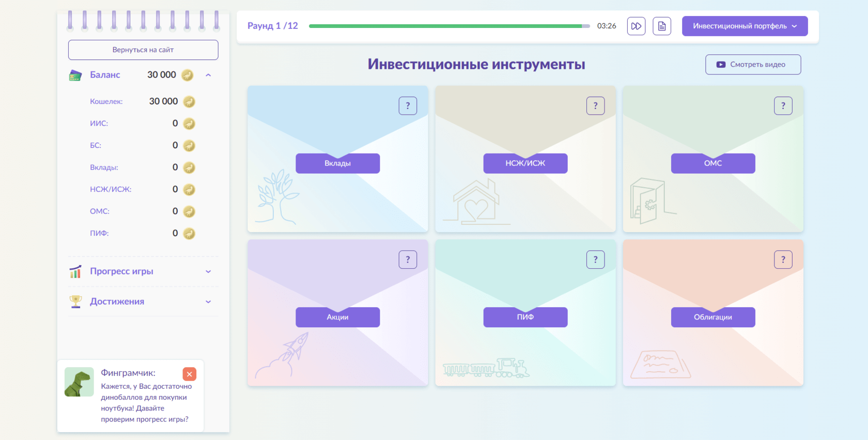Click the НСЖ/ИСЖ: balance label
Screen dimensions: 868x440
pyautogui.click(x=111, y=189)
